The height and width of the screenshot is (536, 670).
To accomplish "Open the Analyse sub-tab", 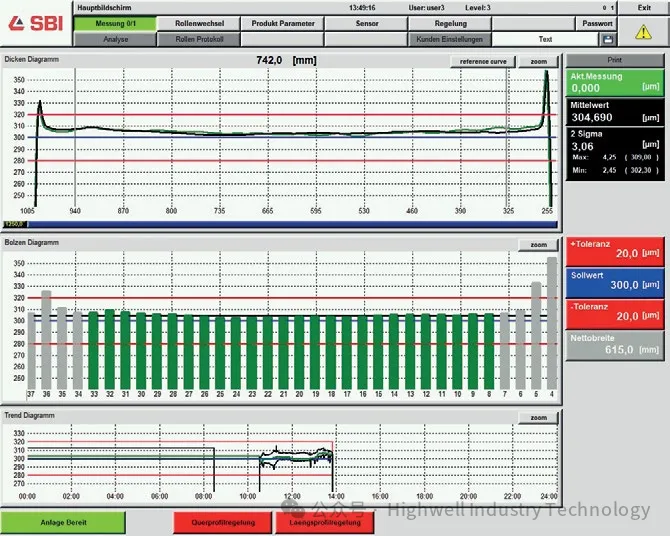I will pos(116,39).
